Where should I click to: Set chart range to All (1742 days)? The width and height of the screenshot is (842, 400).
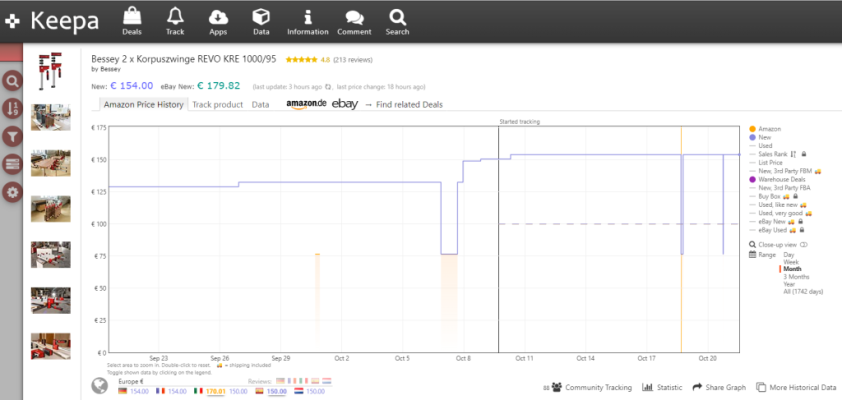[803, 292]
